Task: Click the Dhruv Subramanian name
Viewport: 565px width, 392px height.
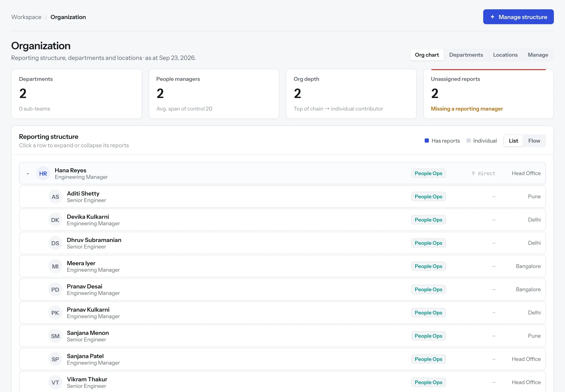Action: [94, 240]
